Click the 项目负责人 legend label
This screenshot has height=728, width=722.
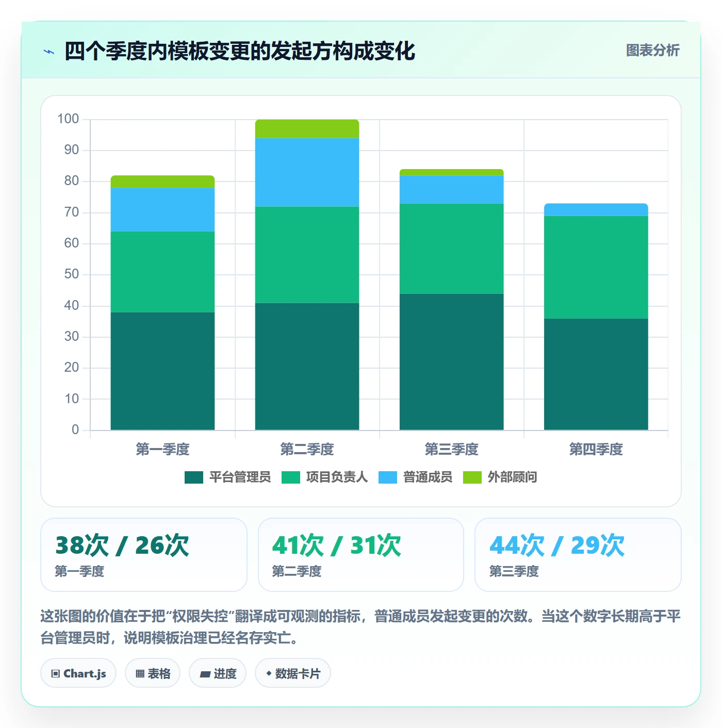point(337,477)
